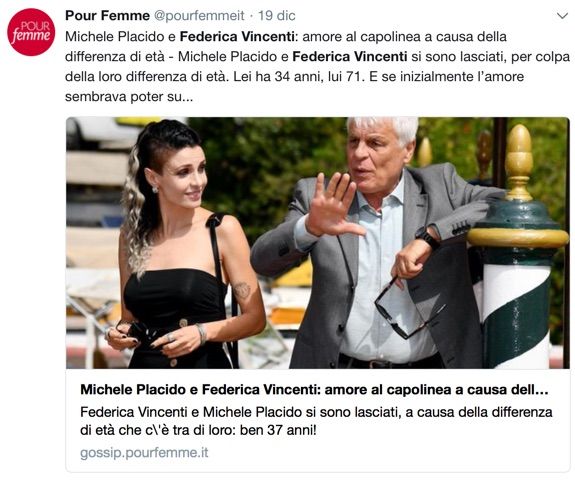Expand truncated text 'sembrava poter su...'
575x485 pixels.
(x=129, y=97)
